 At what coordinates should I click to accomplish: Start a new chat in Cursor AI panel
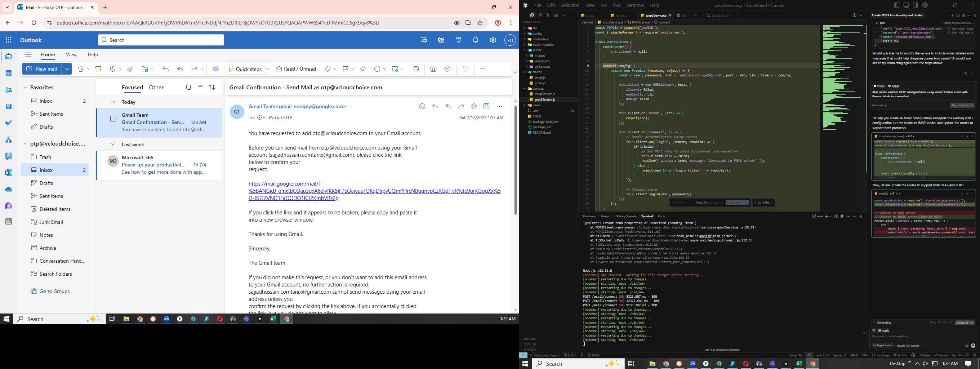tap(952, 15)
